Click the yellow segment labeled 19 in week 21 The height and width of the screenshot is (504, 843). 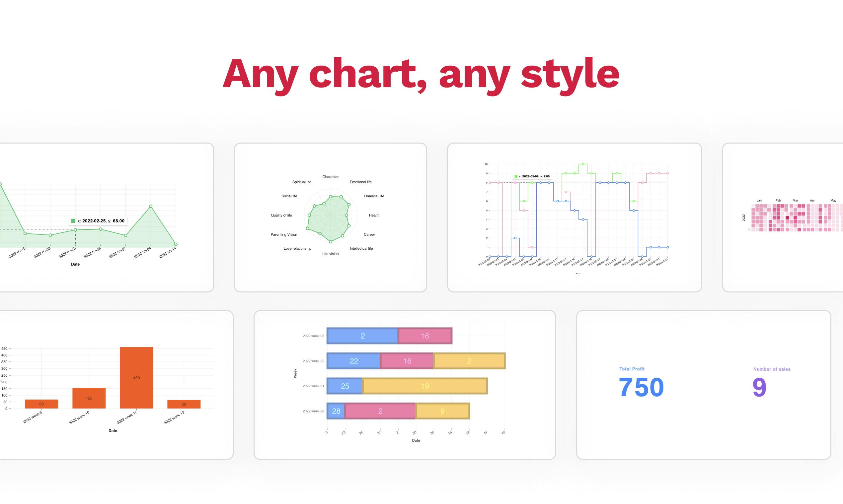click(425, 386)
